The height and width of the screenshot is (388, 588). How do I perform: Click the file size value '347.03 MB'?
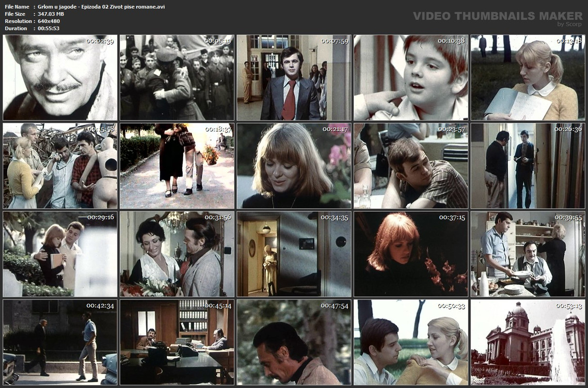coord(51,14)
